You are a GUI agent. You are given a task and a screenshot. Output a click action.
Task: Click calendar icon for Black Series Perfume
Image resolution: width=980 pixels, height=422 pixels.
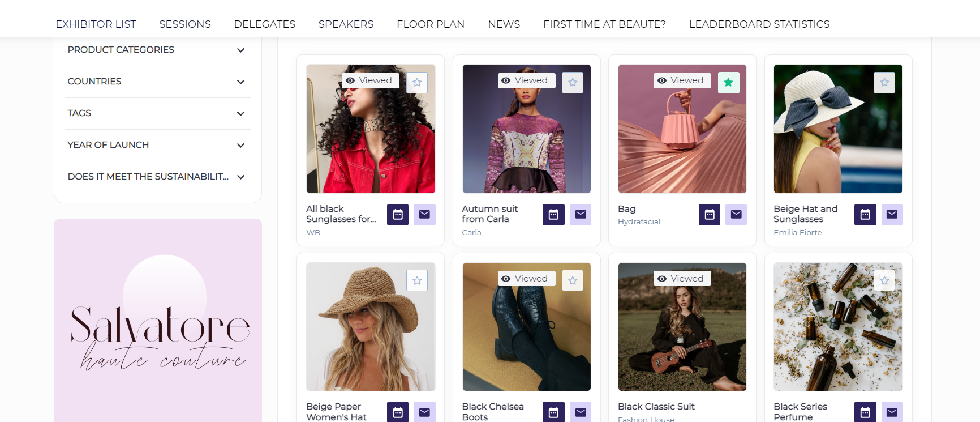[x=865, y=412]
